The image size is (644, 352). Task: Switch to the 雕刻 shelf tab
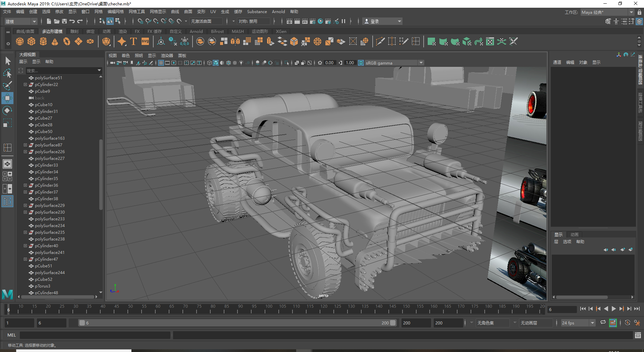tap(74, 31)
